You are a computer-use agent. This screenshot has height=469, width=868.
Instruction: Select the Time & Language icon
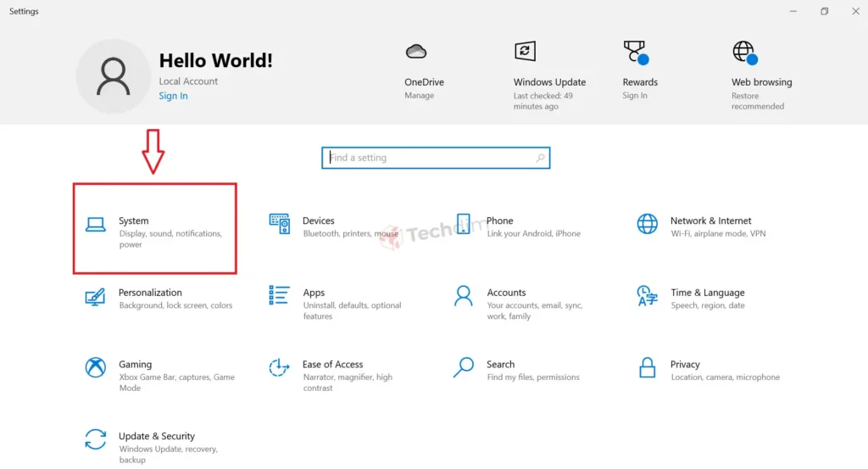pos(647,296)
